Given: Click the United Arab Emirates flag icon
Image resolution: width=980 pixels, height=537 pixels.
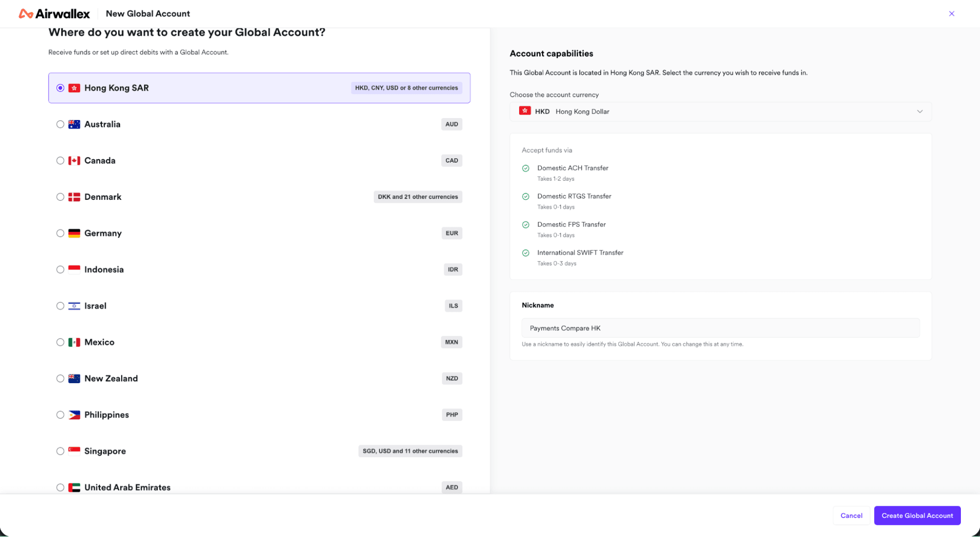Looking at the screenshot, I should pyautogui.click(x=74, y=488).
